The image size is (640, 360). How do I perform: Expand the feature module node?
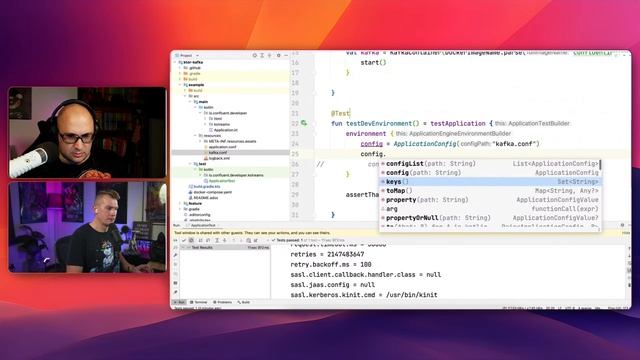[x=180, y=203]
